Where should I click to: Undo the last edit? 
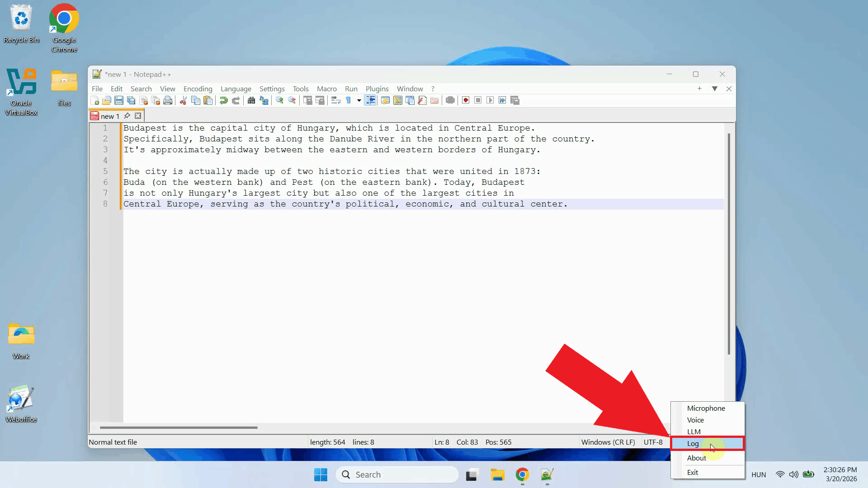pos(223,100)
